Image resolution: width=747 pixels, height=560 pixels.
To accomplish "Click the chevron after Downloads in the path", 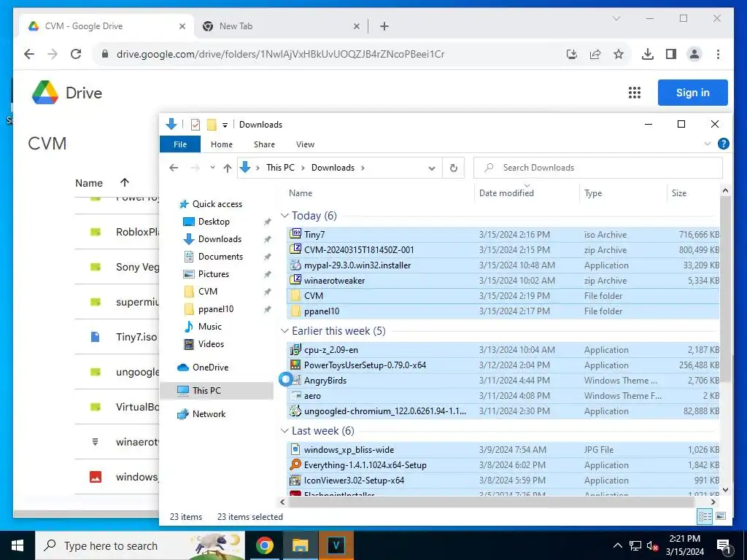I will click(x=363, y=168).
